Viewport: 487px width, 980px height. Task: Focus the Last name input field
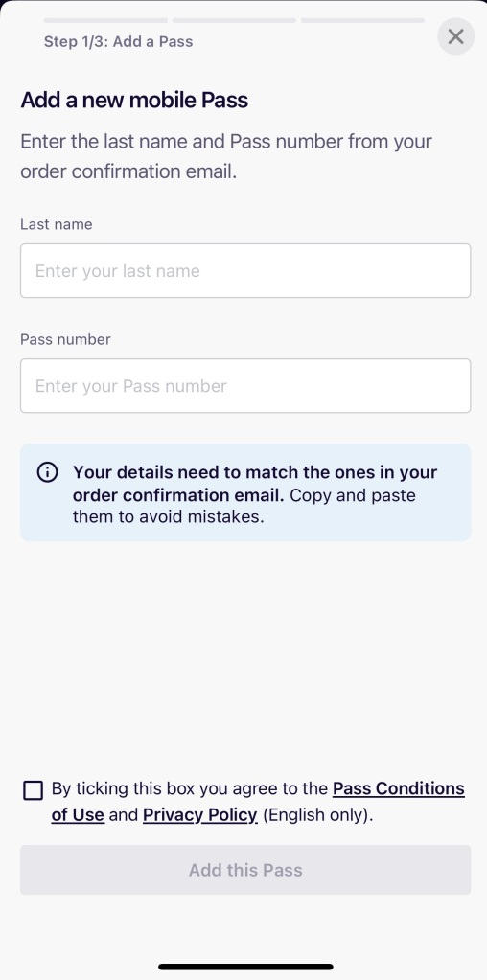tap(245, 270)
